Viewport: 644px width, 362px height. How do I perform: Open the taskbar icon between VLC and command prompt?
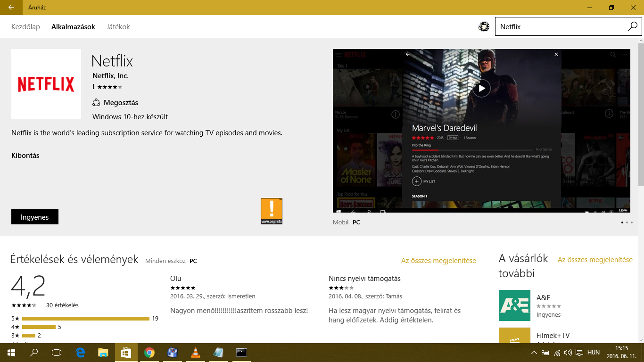pyautogui.click(x=218, y=353)
